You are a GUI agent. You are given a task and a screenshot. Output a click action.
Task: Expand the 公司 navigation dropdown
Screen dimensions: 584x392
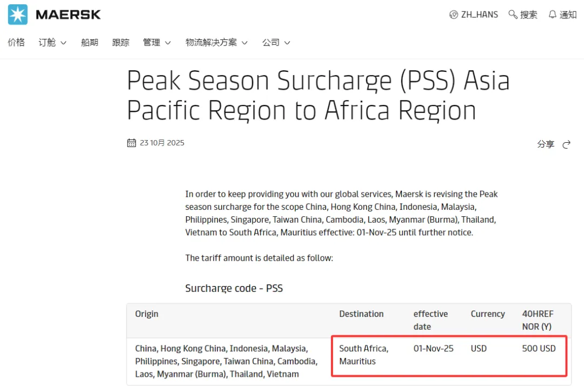point(272,42)
